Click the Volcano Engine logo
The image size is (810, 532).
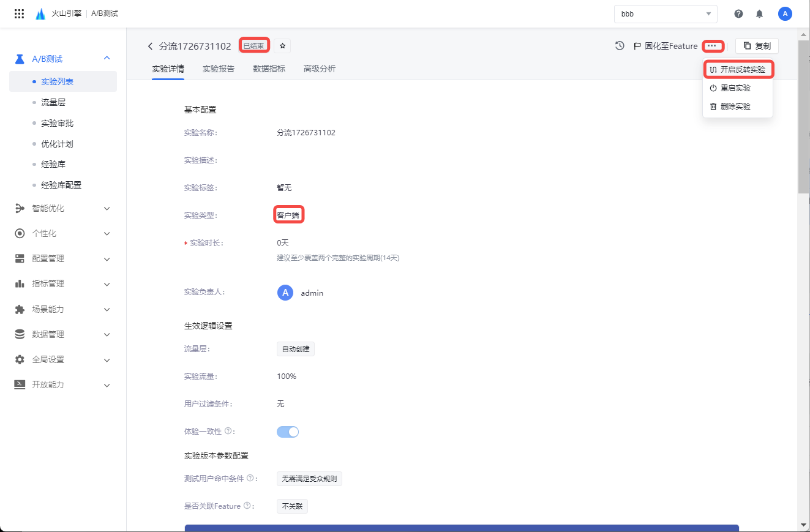pos(40,13)
